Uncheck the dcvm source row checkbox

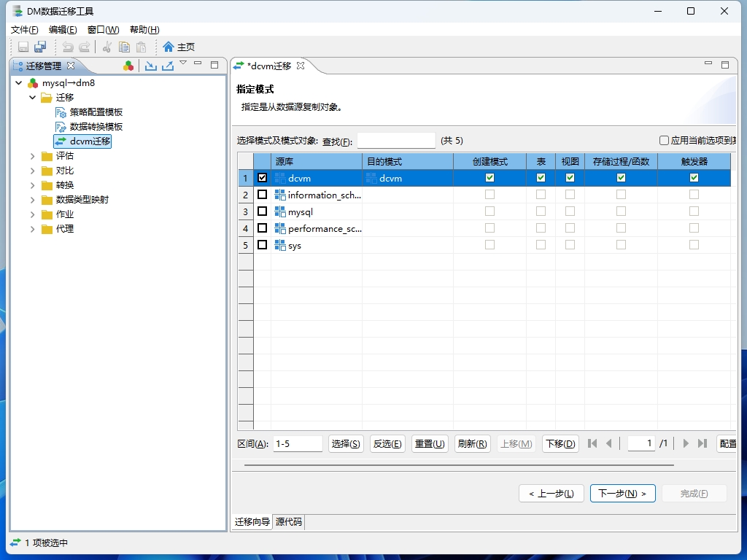click(262, 178)
